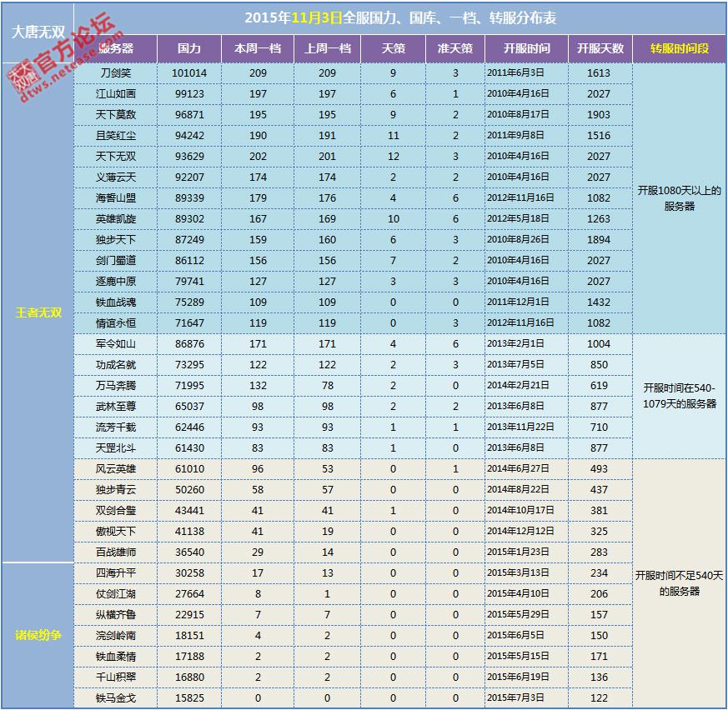Image resolution: width=728 pixels, height=710 pixels.
Task: Click the 开服天数 column header
Action: (x=600, y=48)
